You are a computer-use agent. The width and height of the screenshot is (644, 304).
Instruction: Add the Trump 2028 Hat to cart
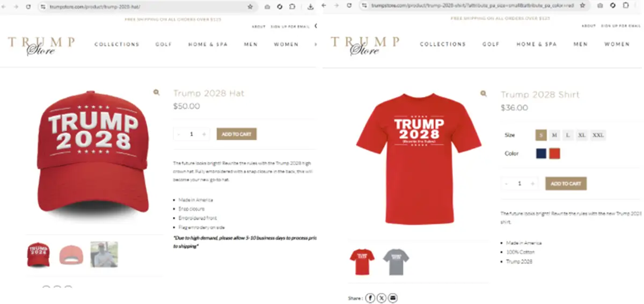point(237,134)
